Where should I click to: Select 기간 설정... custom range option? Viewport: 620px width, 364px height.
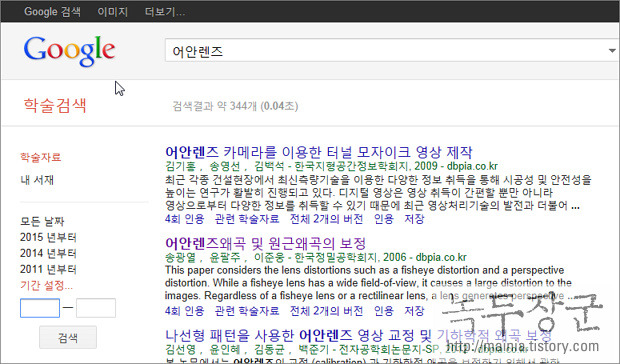(47, 285)
